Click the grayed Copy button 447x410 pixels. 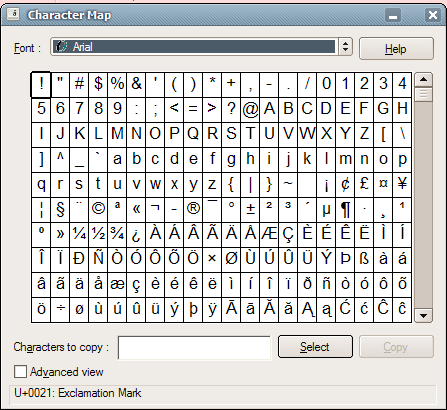coord(396,347)
